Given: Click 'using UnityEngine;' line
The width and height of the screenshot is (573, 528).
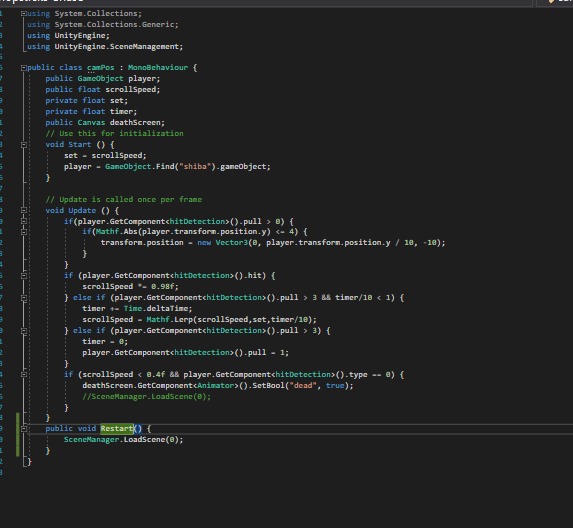Looking at the screenshot, I should pyautogui.click(x=68, y=35).
